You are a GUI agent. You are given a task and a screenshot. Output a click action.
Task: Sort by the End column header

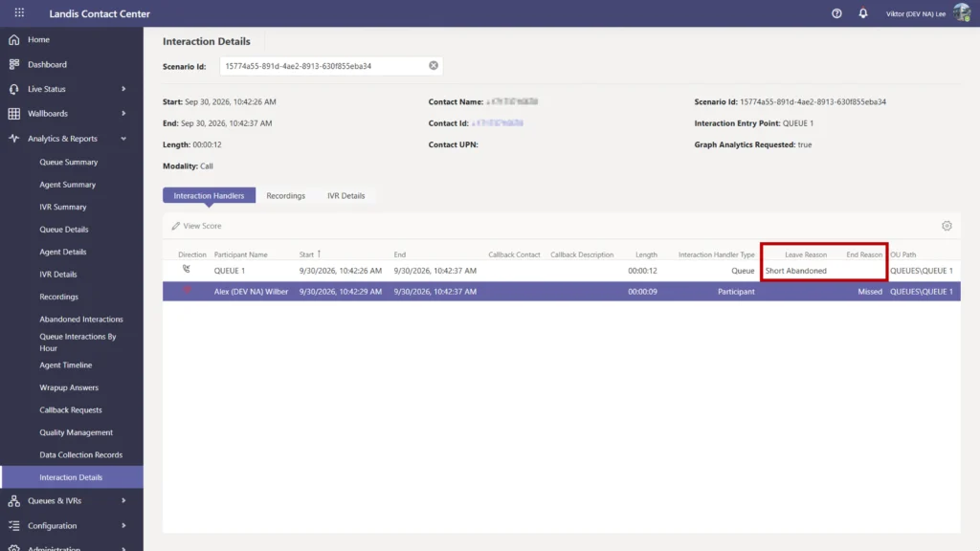click(399, 254)
